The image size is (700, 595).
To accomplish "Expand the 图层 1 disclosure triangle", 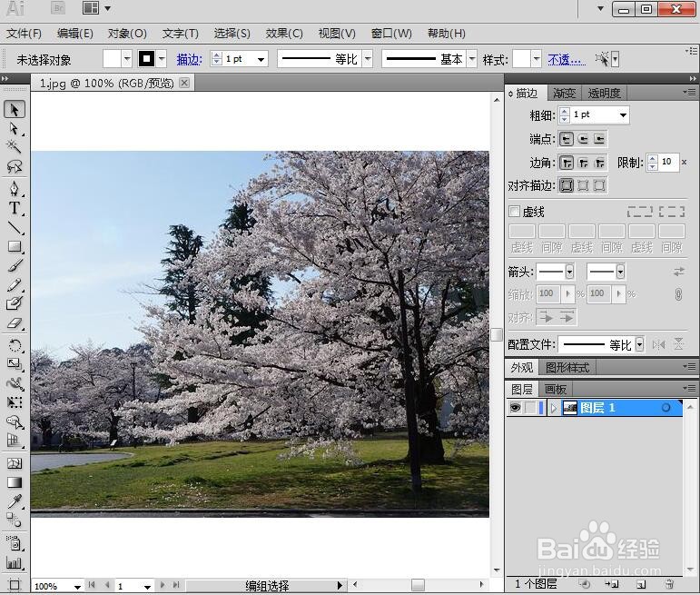I will coord(554,408).
